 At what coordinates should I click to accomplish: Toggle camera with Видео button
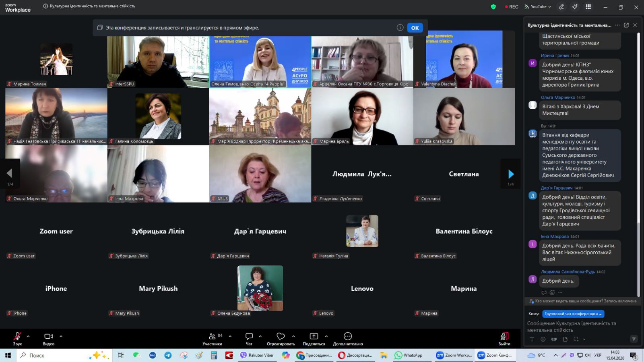(x=49, y=338)
